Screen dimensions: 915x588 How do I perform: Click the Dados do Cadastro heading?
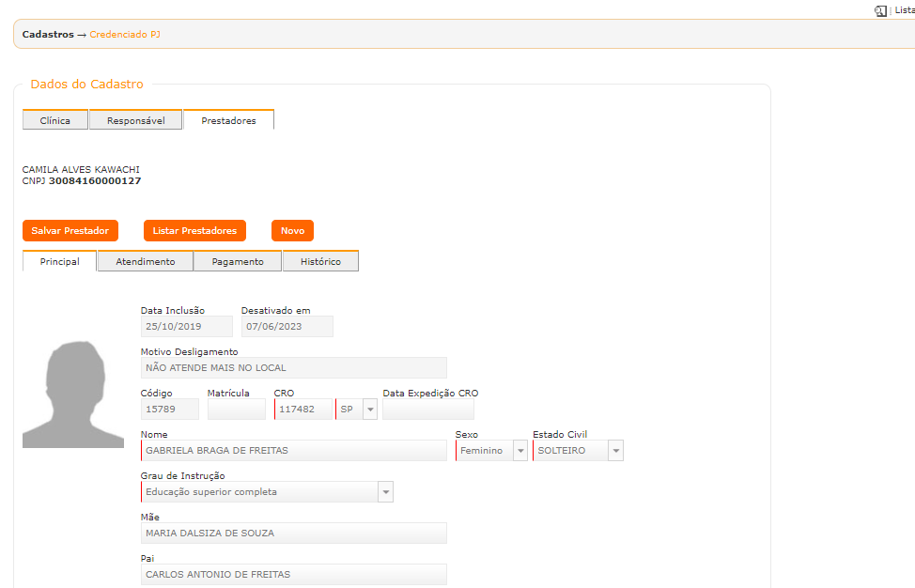coord(87,84)
